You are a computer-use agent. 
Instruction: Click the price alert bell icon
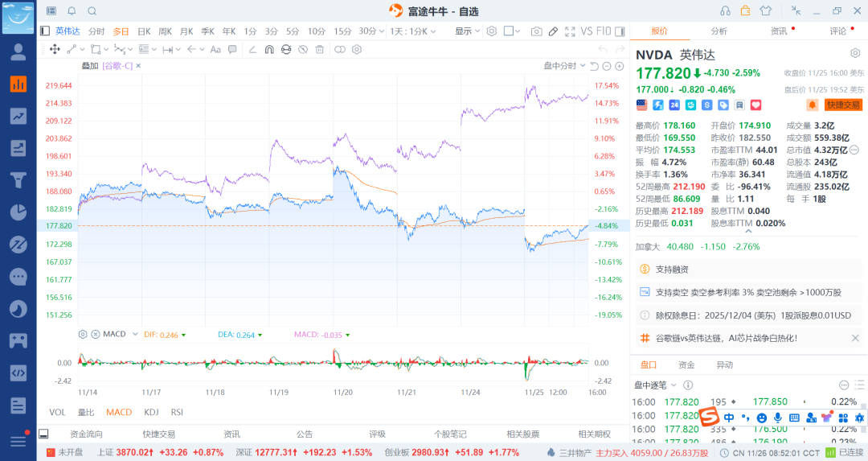coord(812,105)
